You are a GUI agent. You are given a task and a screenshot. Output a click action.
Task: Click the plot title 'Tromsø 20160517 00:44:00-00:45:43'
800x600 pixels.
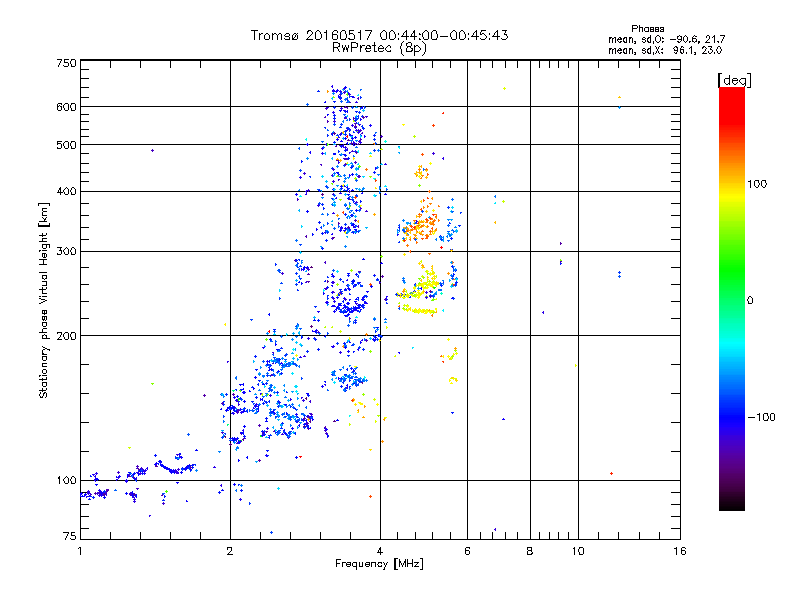coord(379,35)
